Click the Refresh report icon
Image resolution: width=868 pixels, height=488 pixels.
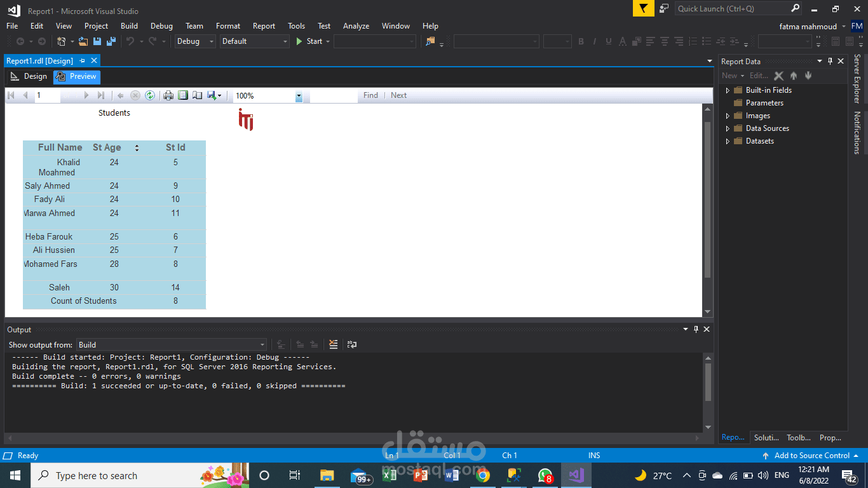150,95
